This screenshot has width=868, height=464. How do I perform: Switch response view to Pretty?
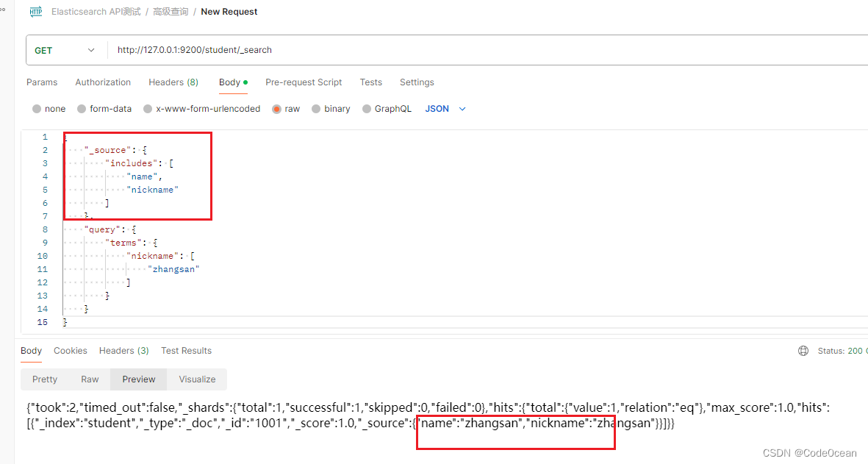tap(45, 379)
